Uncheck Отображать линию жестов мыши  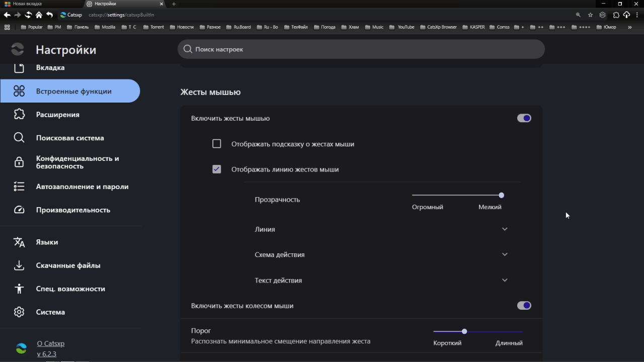(217, 169)
